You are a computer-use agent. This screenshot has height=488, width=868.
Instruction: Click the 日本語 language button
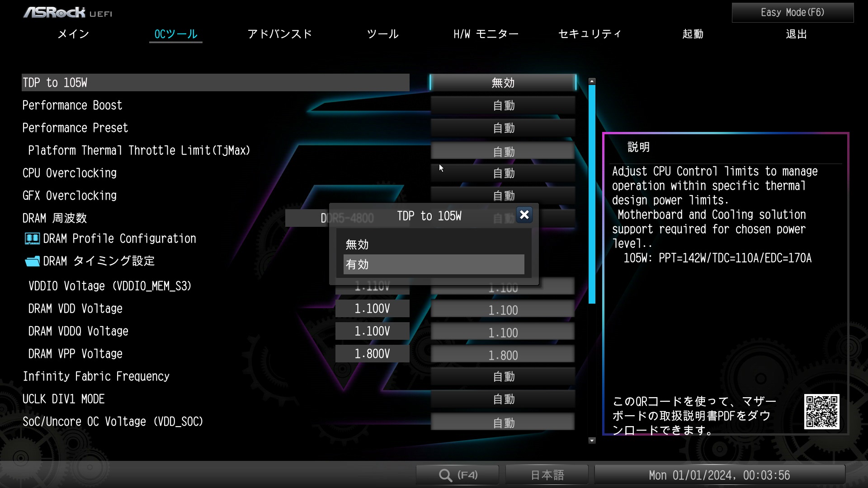click(x=546, y=474)
